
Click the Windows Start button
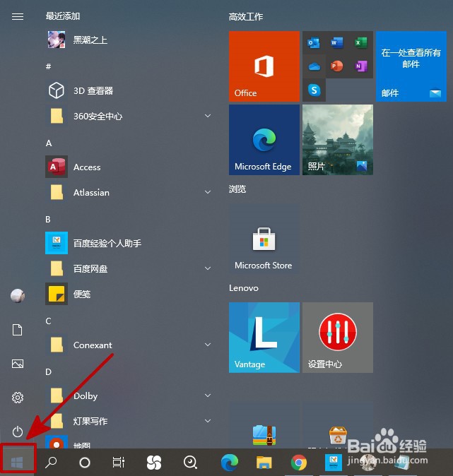point(17,463)
